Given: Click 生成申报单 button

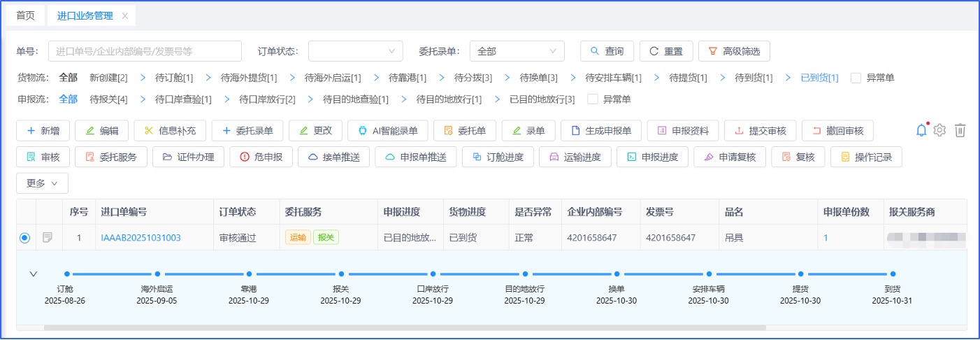Looking at the screenshot, I should (x=601, y=131).
